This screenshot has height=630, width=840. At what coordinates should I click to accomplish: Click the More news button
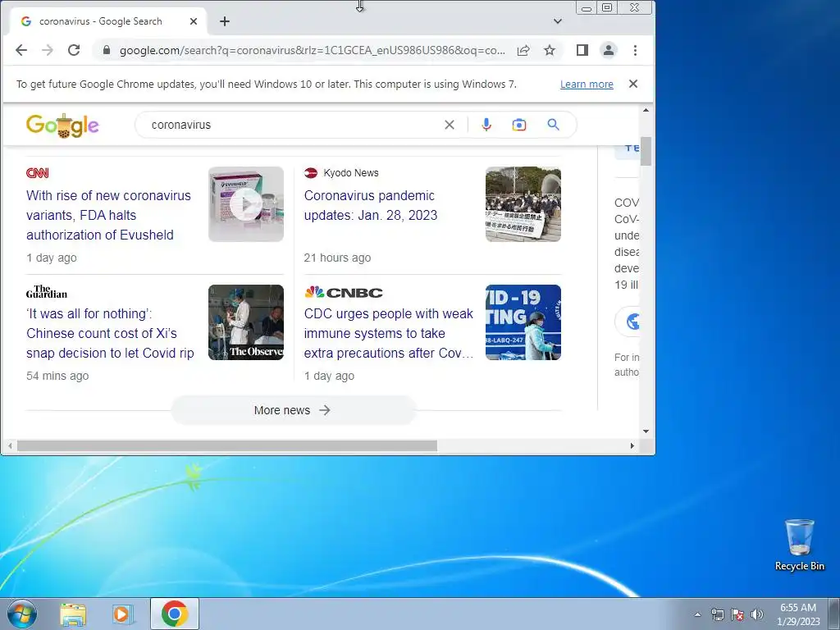(293, 410)
